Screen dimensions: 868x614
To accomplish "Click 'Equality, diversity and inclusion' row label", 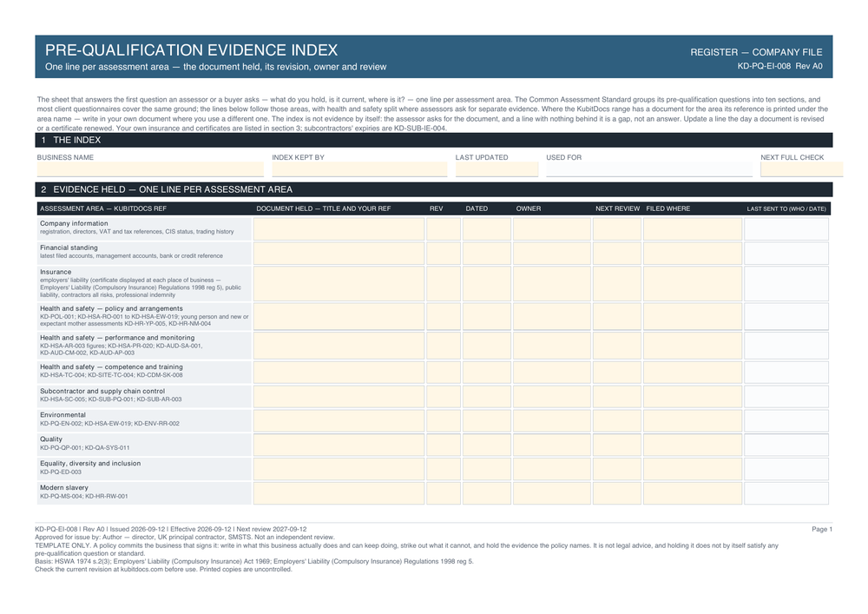I will click(x=90, y=464).
